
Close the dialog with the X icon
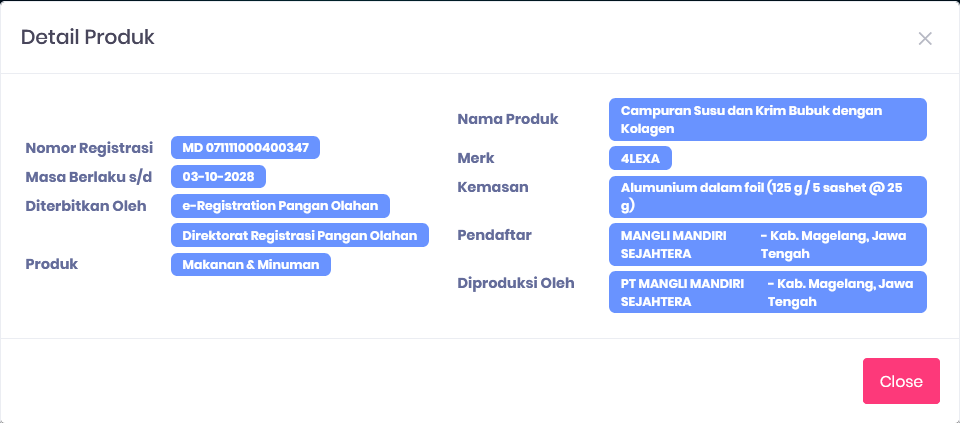click(925, 39)
